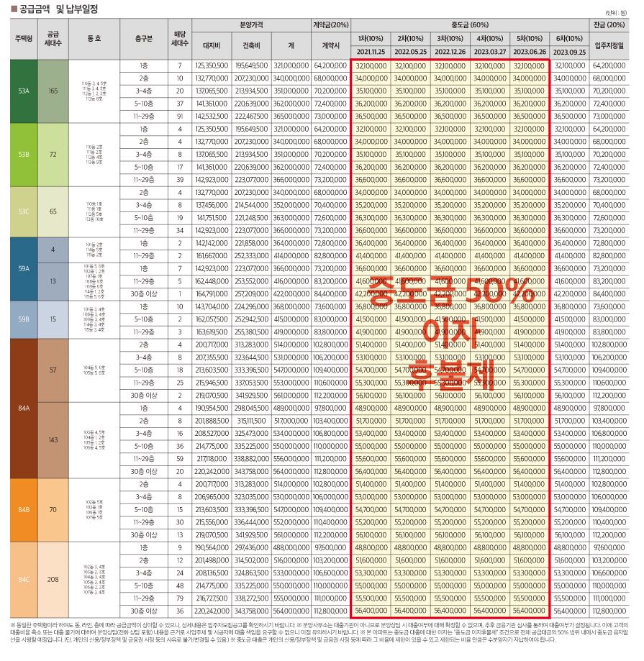
Task: Click land cost 141,751,500
Action: click(x=212, y=218)
